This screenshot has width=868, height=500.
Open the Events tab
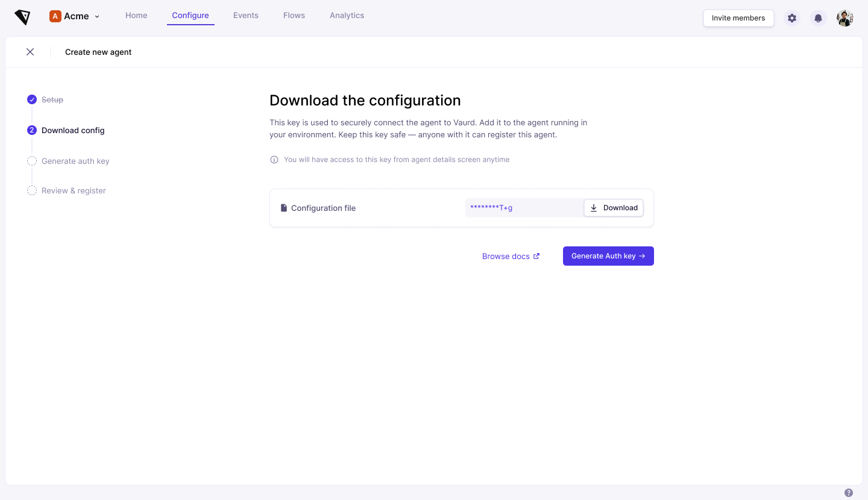[x=246, y=16]
